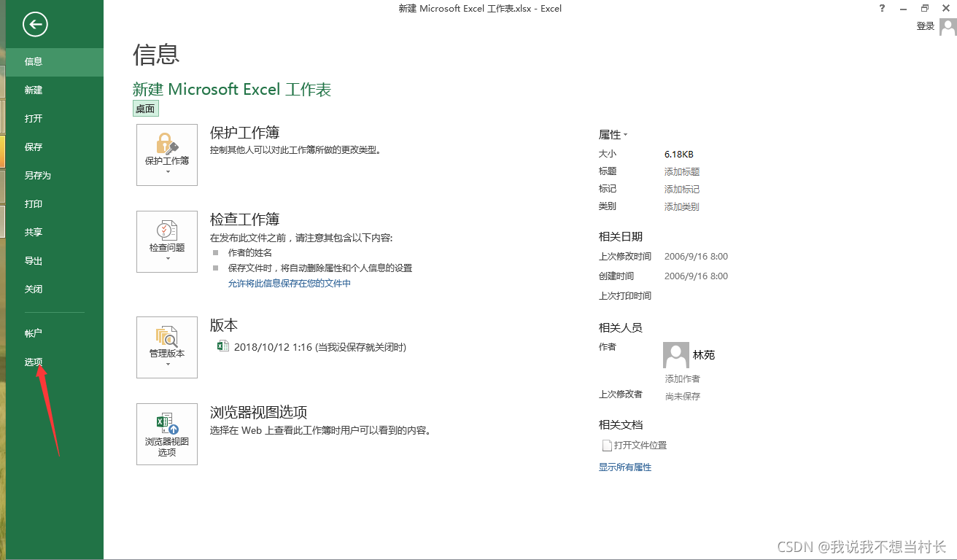The height and width of the screenshot is (560, 957).
Task: Restore down the Excel window
Action: 925,9
